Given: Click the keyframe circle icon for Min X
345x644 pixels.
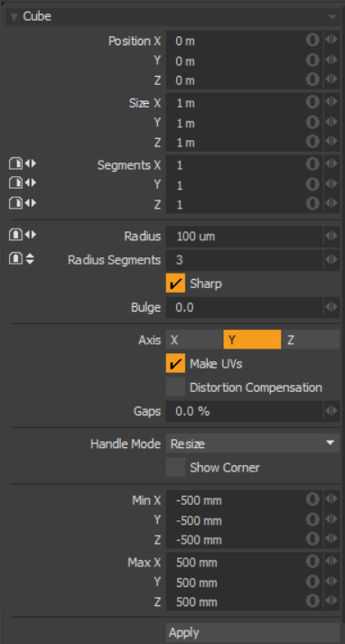Looking at the screenshot, I should [x=312, y=499].
